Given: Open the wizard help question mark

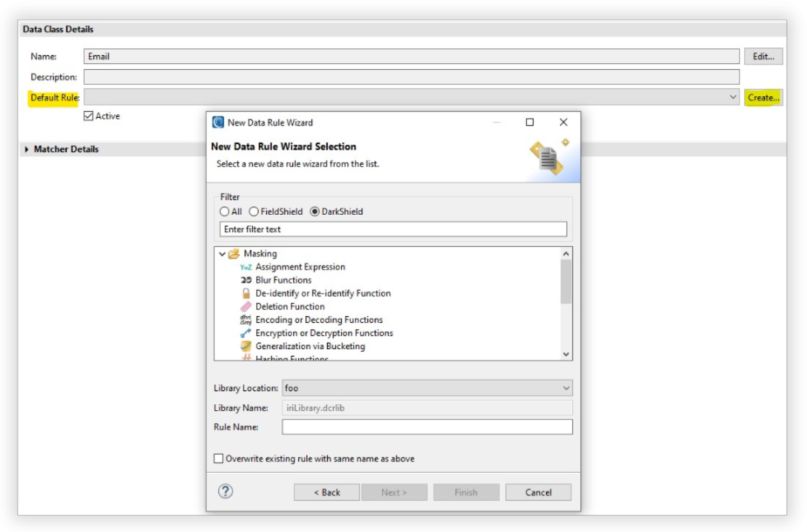Looking at the screenshot, I should 226,492.
